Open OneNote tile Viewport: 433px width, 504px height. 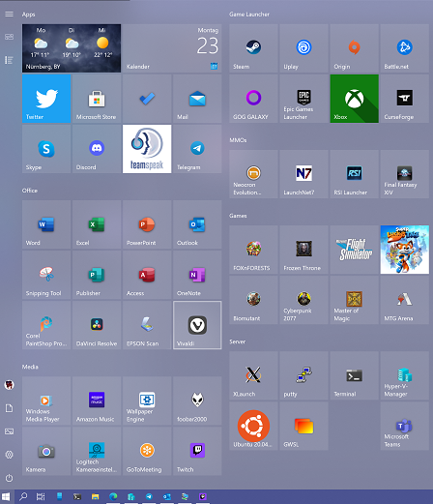click(x=197, y=275)
